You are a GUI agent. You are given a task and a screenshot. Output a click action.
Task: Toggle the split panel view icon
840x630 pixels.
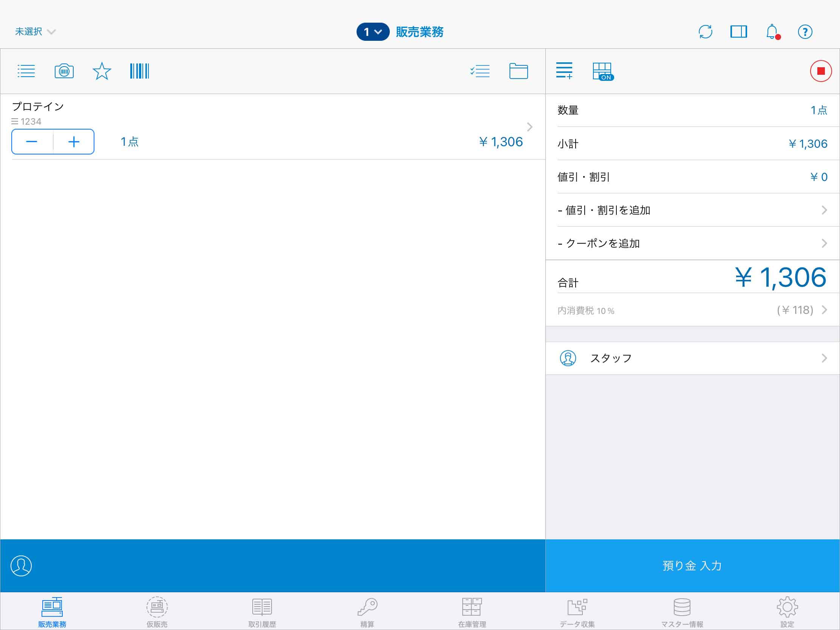(x=739, y=32)
